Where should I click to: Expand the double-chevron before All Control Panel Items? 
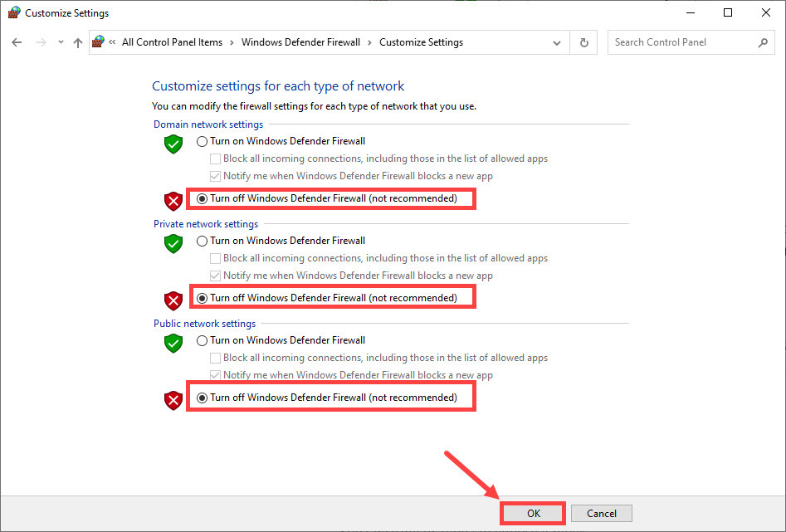tap(112, 42)
